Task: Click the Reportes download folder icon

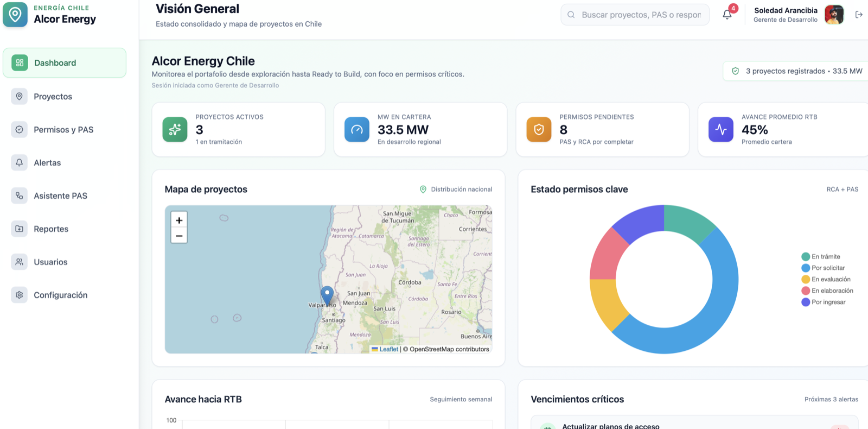Action: tap(20, 229)
